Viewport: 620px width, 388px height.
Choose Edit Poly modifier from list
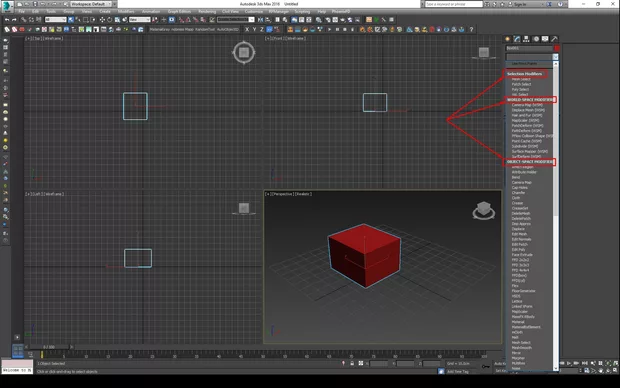tap(518, 250)
